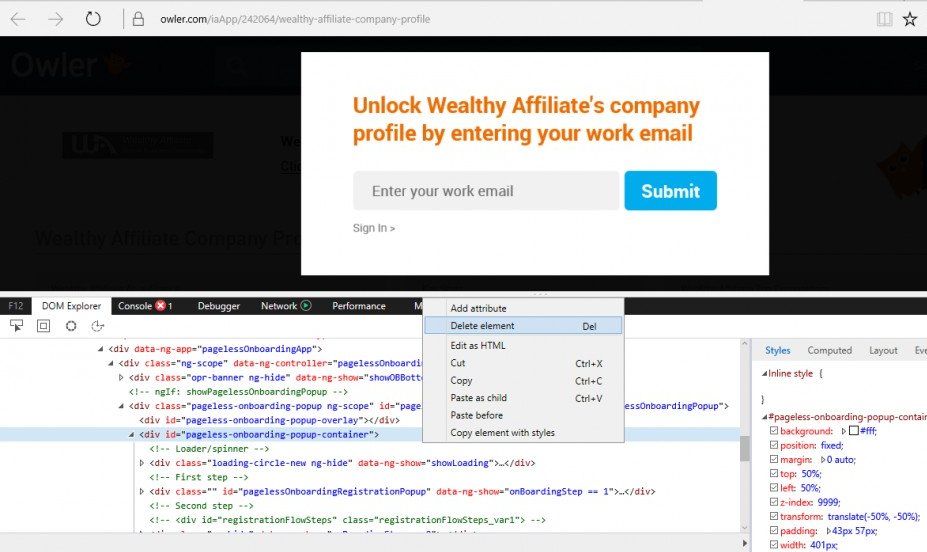The width and height of the screenshot is (927, 552).
Task: Collapse the pageless-onboarding-popup-container node
Action: [x=131, y=434]
